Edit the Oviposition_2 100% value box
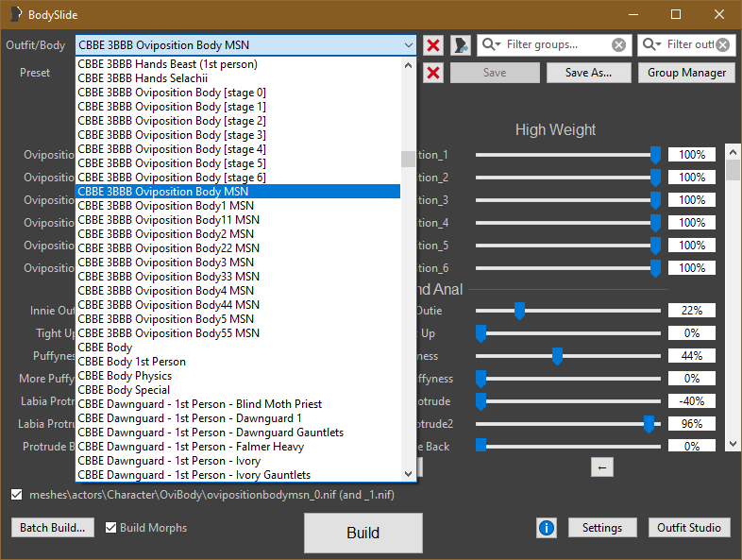742x560 pixels. coord(691,178)
